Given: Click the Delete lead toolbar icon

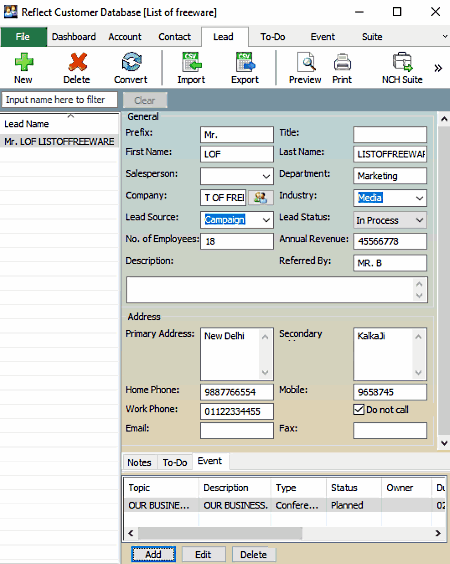Looking at the screenshot, I should pos(77,68).
